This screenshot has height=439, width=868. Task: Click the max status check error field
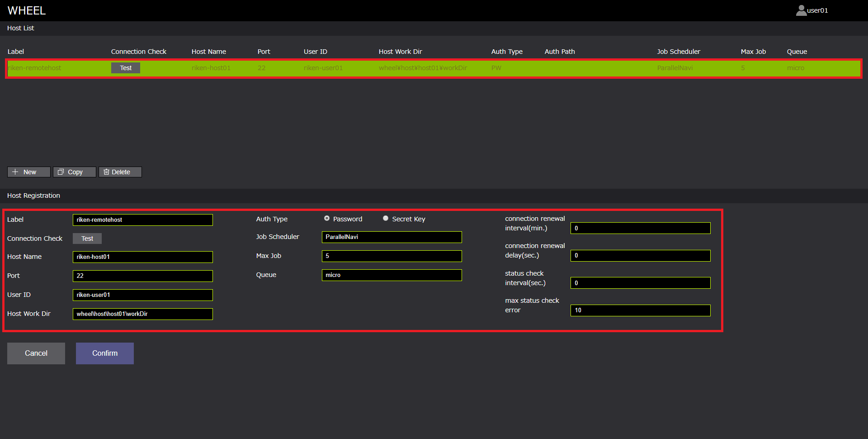click(x=640, y=310)
